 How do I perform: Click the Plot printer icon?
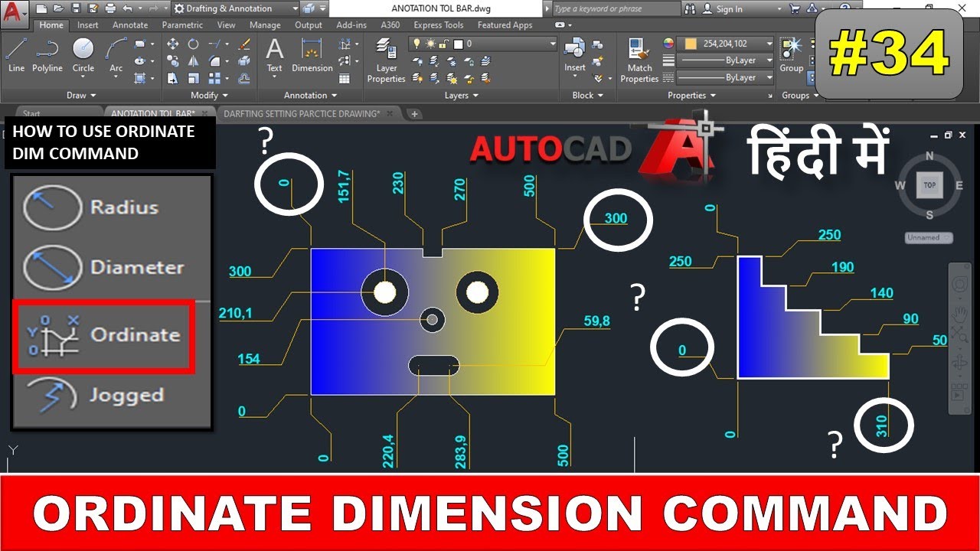click(110, 8)
